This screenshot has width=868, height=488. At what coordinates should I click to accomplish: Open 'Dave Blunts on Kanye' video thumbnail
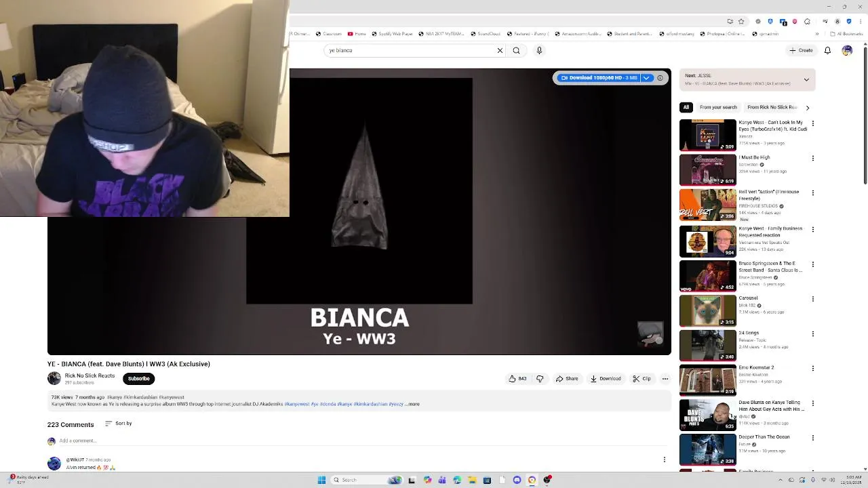pyautogui.click(x=708, y=415)
